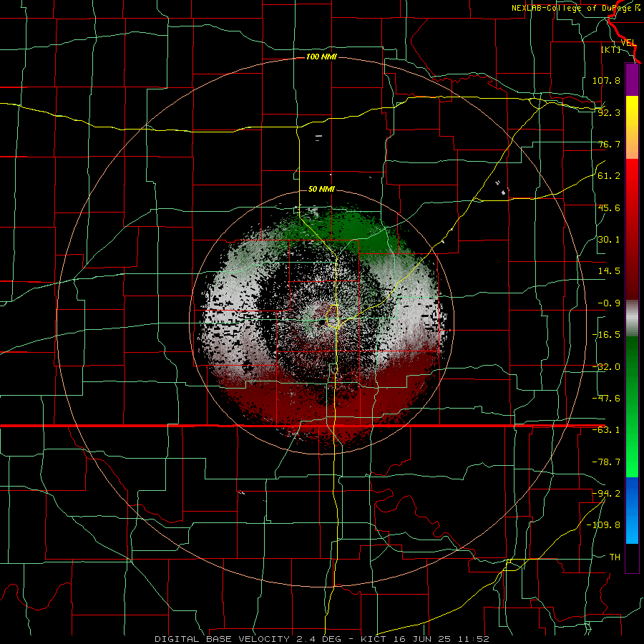Click the blue segment of the velocity scale

tap(632, 510)
